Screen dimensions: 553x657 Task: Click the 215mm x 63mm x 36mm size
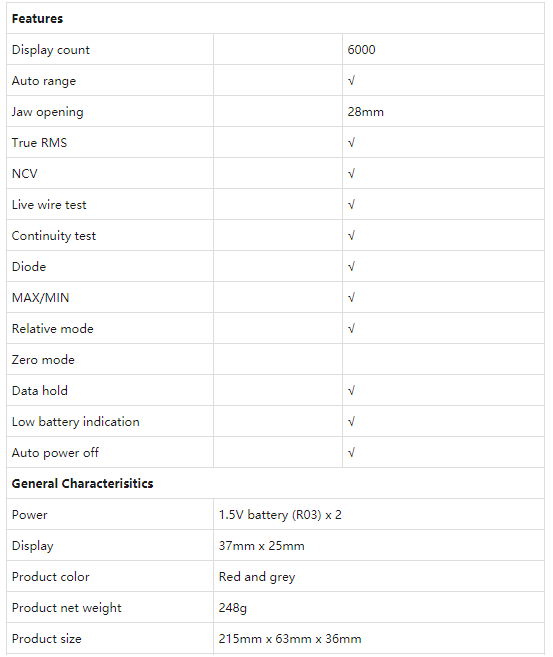tap(290, 639)
